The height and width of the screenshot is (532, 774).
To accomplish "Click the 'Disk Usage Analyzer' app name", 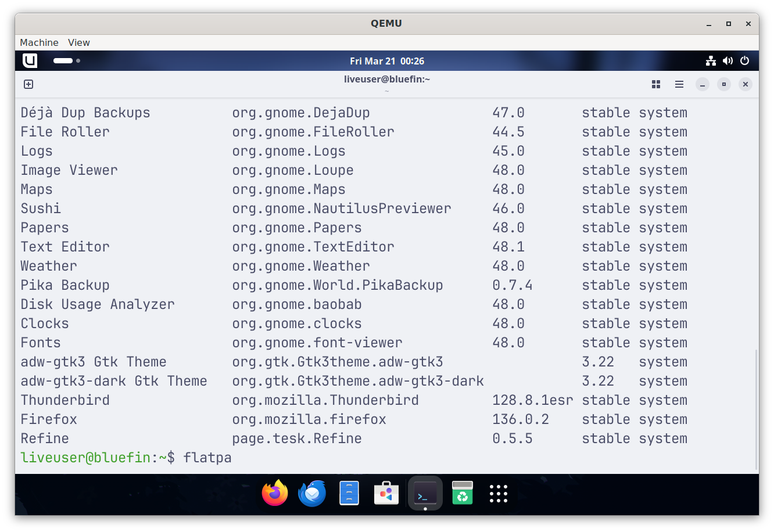I will pyautogui.click(x=98, y=304).
